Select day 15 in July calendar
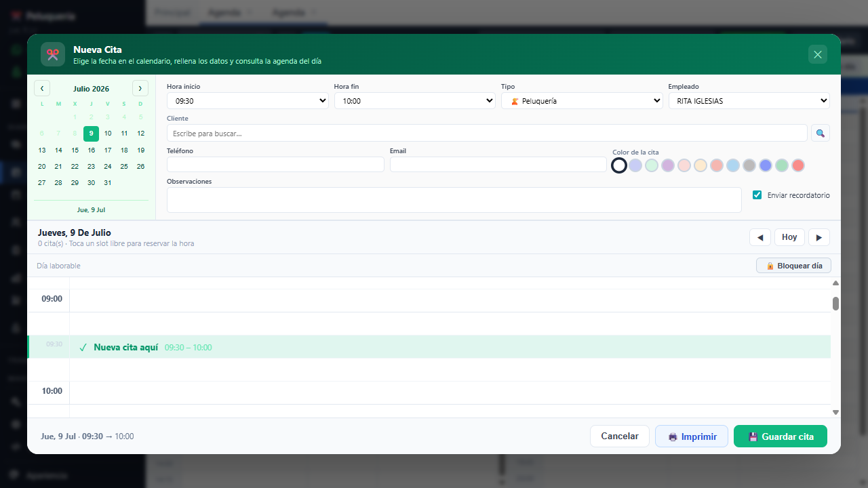Screen dimensions: 868x488 75,150
